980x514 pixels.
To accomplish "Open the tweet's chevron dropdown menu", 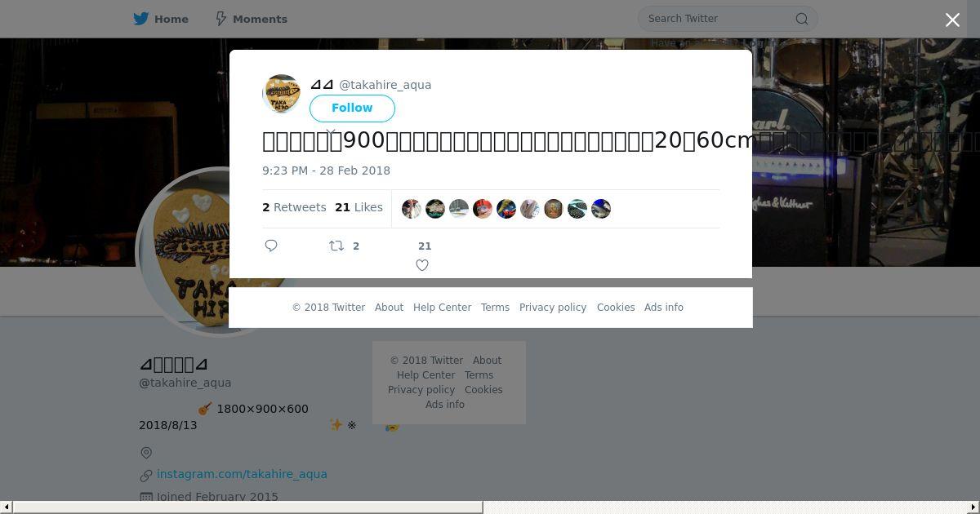I will pos(330,131).
